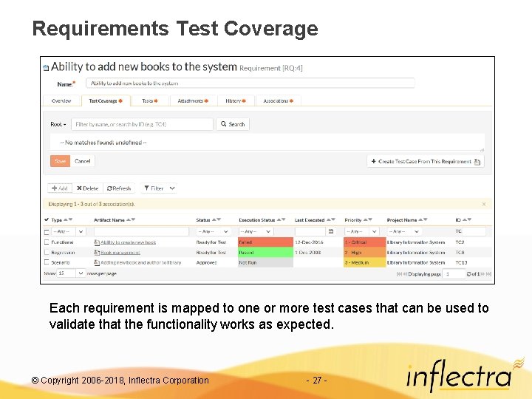Click the 3 - Medium priority cell
Screen dimensions: 532x399
pos(365,262)
